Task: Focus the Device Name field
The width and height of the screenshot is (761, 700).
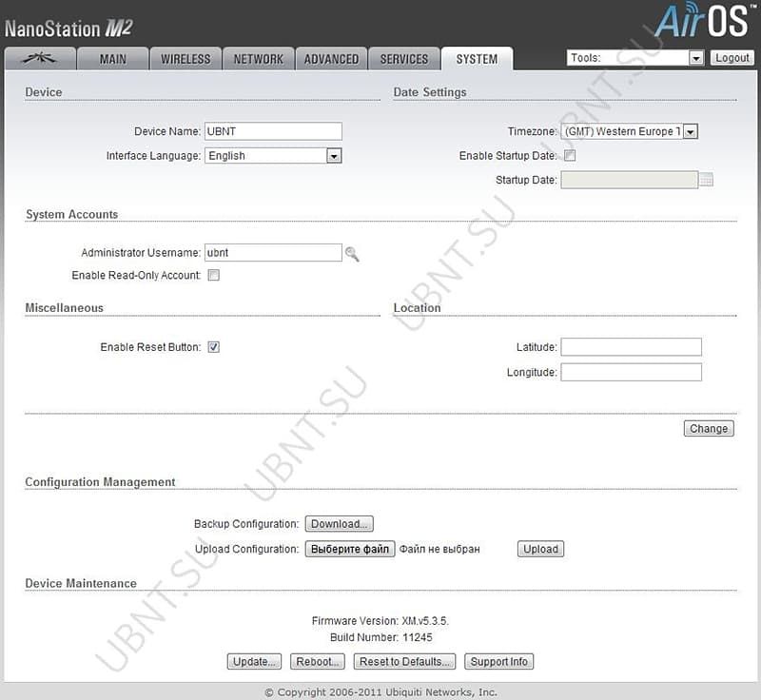Action: (x=273, y=131)
